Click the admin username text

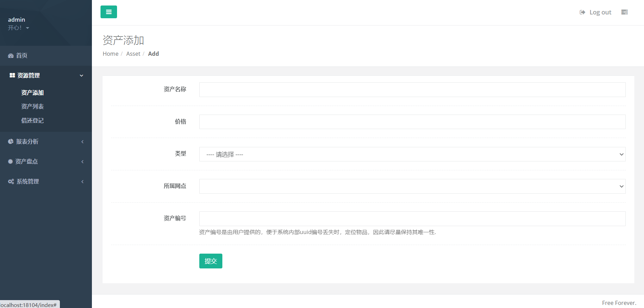(x=17, y=20)
